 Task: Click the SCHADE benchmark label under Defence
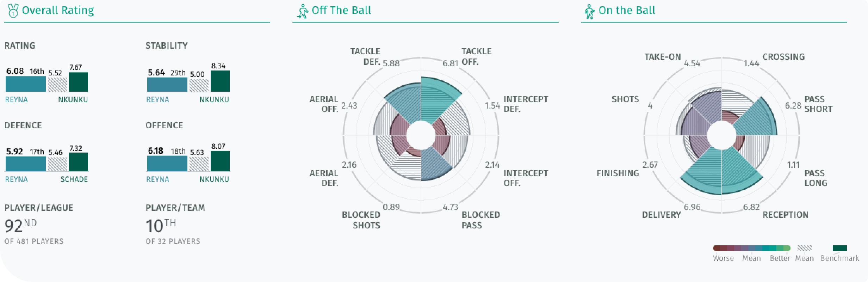tap(74, 179)
